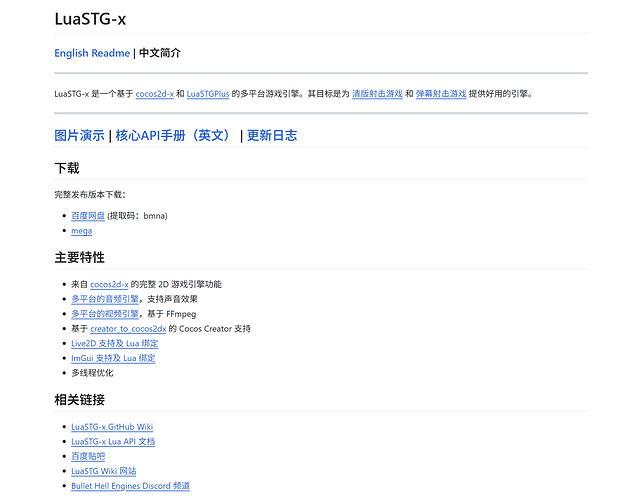
Task: Open the LuaSTGPlus link
Action: (208, 94)
